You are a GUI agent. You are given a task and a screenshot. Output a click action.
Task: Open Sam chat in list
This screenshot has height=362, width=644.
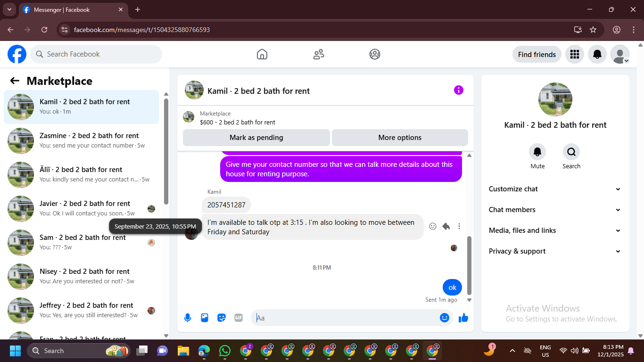pyautogui.click(x=81, y=243)
